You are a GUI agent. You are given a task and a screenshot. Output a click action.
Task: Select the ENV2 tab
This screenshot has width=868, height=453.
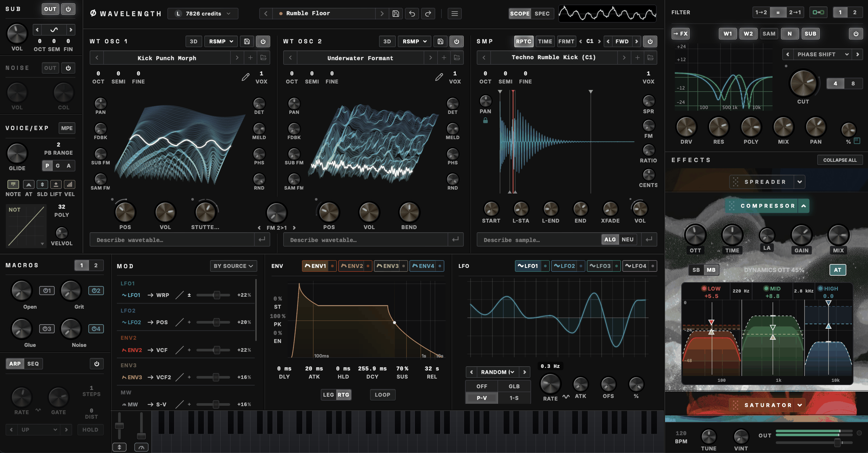click(355, 266)
